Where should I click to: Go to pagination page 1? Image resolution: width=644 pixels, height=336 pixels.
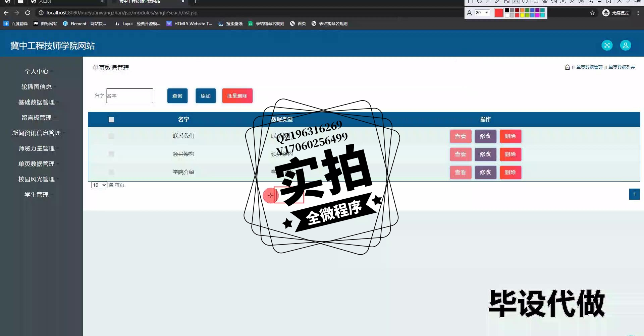point(634,194)
